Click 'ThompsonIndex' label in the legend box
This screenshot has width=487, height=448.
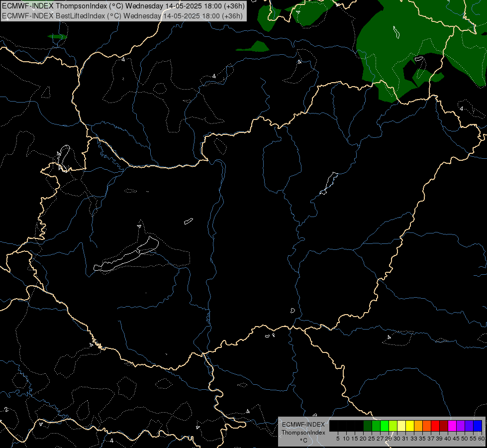click(x=303, y=433)
